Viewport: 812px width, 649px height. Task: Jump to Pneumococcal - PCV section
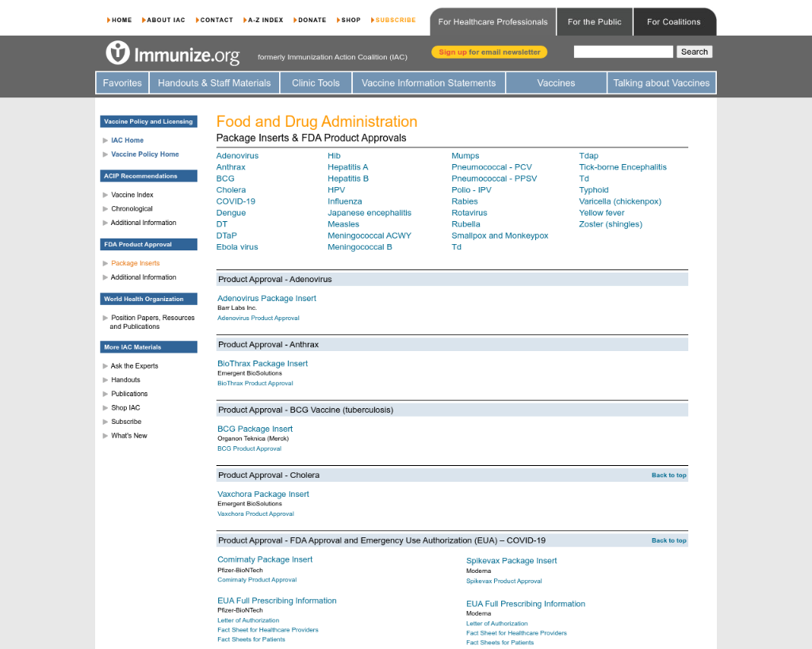(492, 167)
